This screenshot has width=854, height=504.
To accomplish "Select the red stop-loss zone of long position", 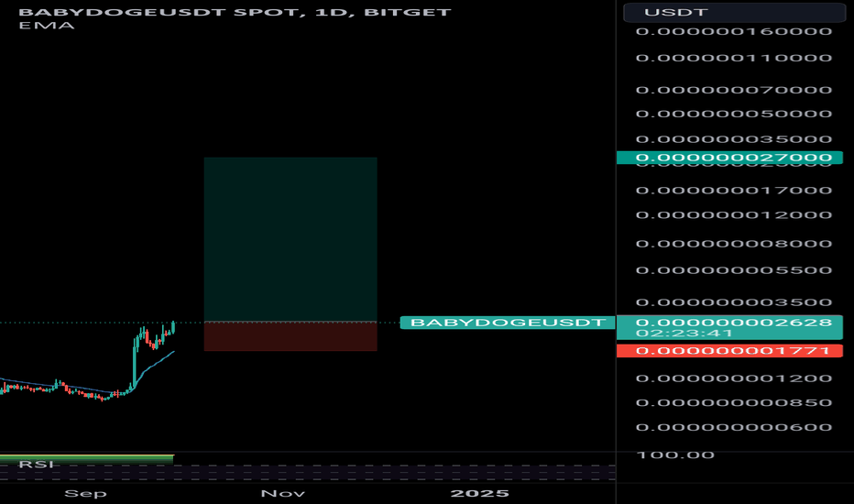I will pos(290,336).
